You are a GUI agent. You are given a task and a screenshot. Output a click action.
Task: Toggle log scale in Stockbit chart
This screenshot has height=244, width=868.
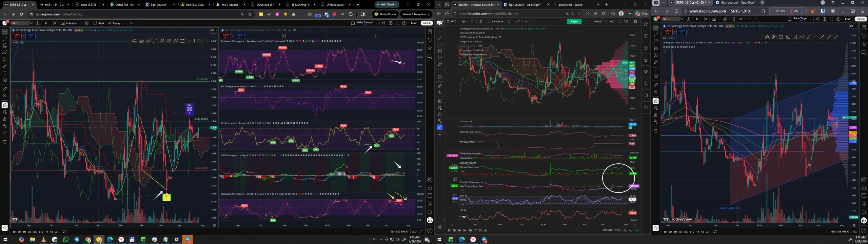(x=630, y=230)
